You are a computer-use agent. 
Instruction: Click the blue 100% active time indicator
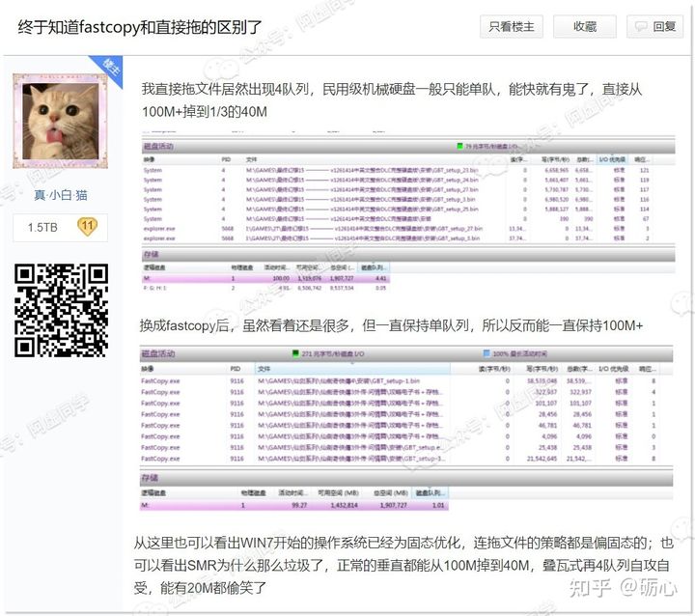point(487,354)
